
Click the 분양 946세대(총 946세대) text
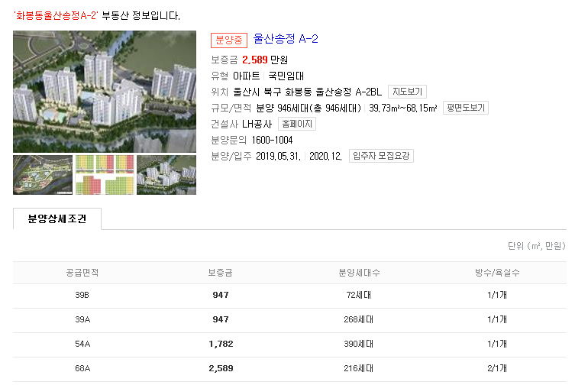point(309,108)
